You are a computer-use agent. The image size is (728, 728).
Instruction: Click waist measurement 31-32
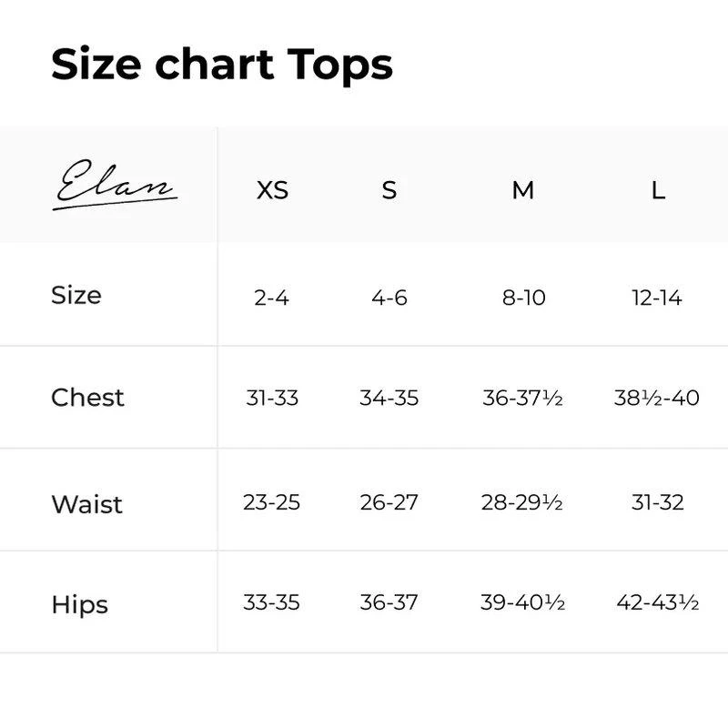(x=657, y=502)
